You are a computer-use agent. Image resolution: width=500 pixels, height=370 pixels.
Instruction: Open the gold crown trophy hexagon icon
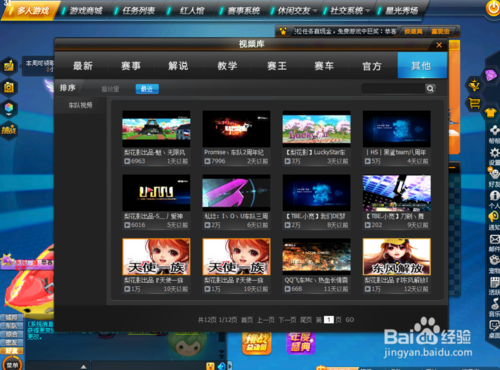click(474, 85)
